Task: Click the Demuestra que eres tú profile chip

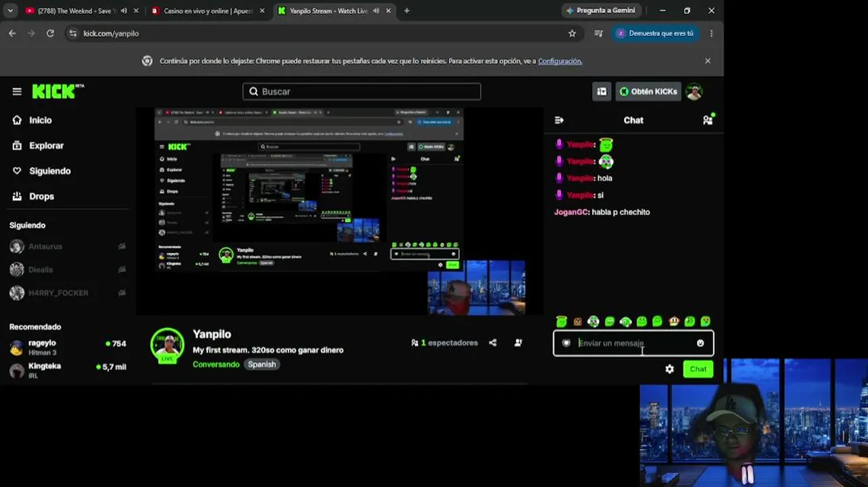Action: 654,33
